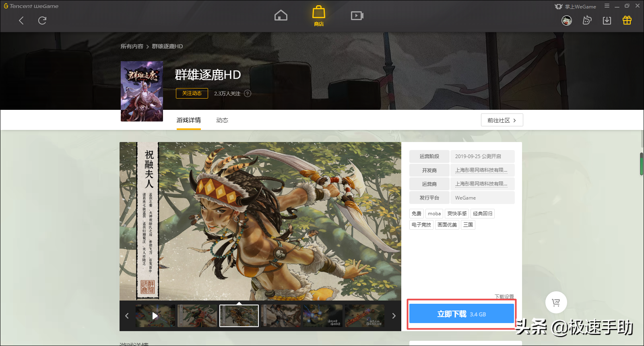
Task: Toggle 关注动态 follow button
Action: (192, 93)
